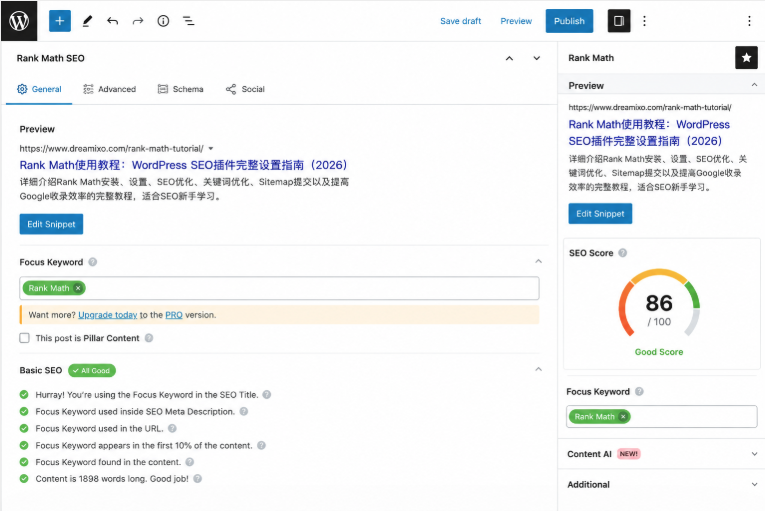The height and width of the screenshot is (511, 765).
Task: Switch to the Schema tab
Action: click(x=181, y=89)
